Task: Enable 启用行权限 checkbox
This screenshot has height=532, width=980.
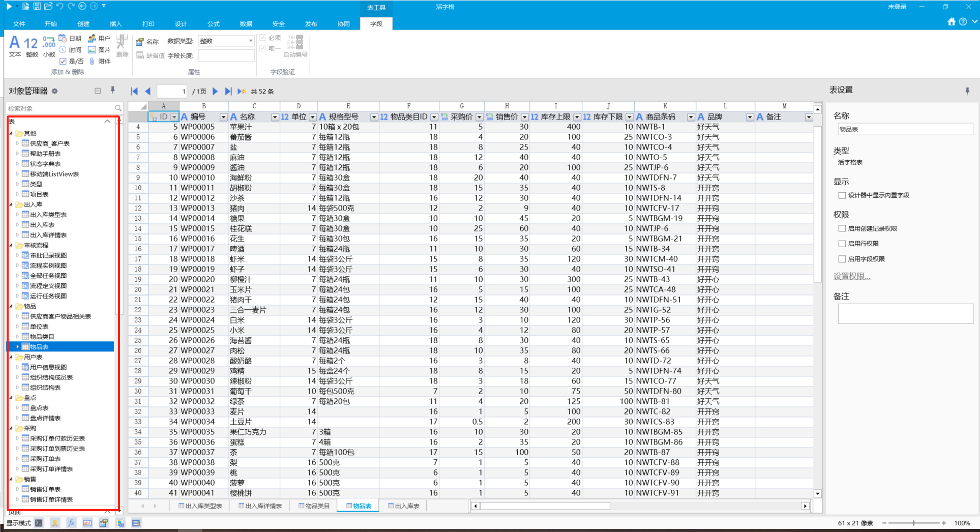Action: pyautogui.click(x=842, y=244)
